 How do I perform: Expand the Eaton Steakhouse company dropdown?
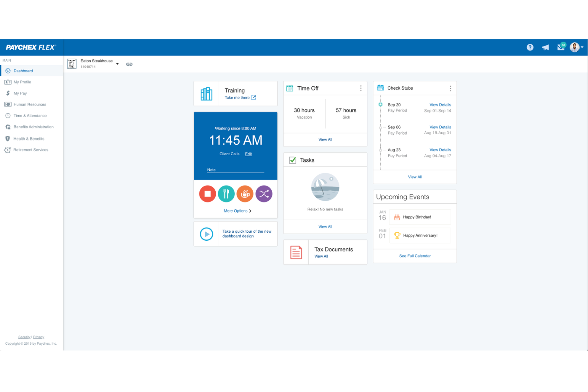point(117,64)
